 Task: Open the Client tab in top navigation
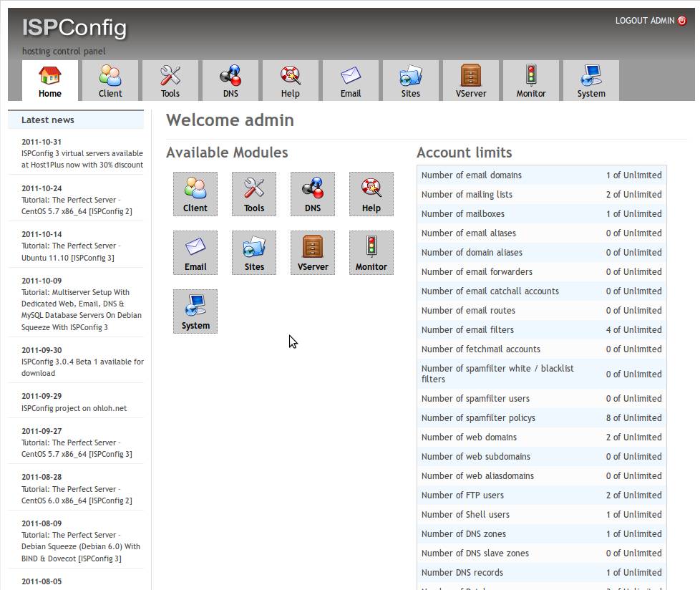coord(110,81)
